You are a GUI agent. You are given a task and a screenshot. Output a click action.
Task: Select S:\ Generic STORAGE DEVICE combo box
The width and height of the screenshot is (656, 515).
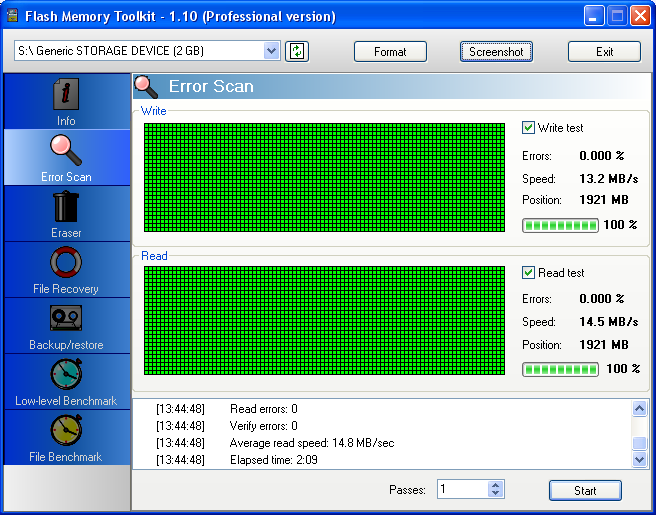coord(147,51)
